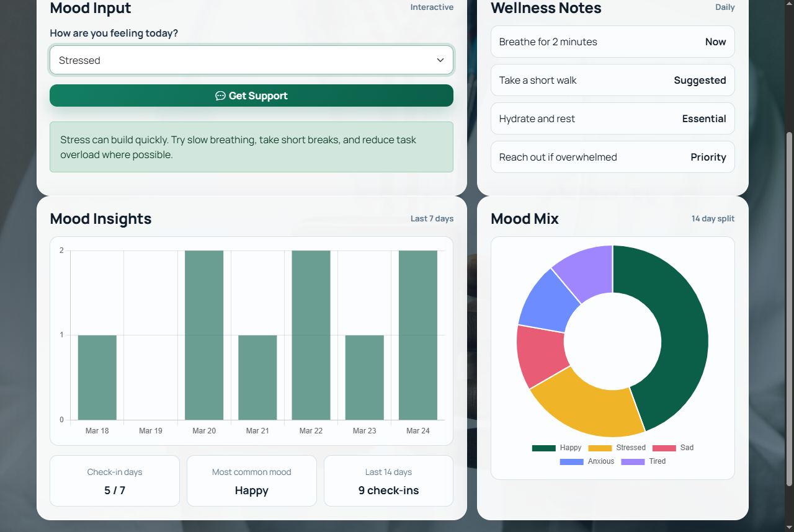This screenshot has width=794, height=532.
Task: Click the Most common mood Happy card
Action: (x=252, y=481)
